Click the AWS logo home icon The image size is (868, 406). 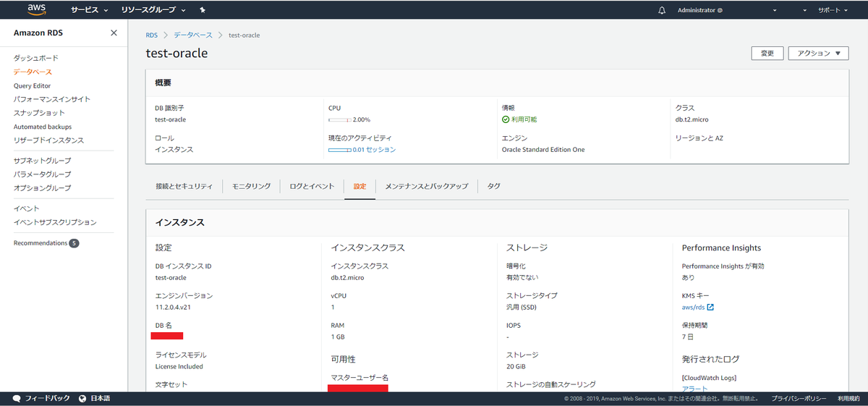click(x=36, y=9)
